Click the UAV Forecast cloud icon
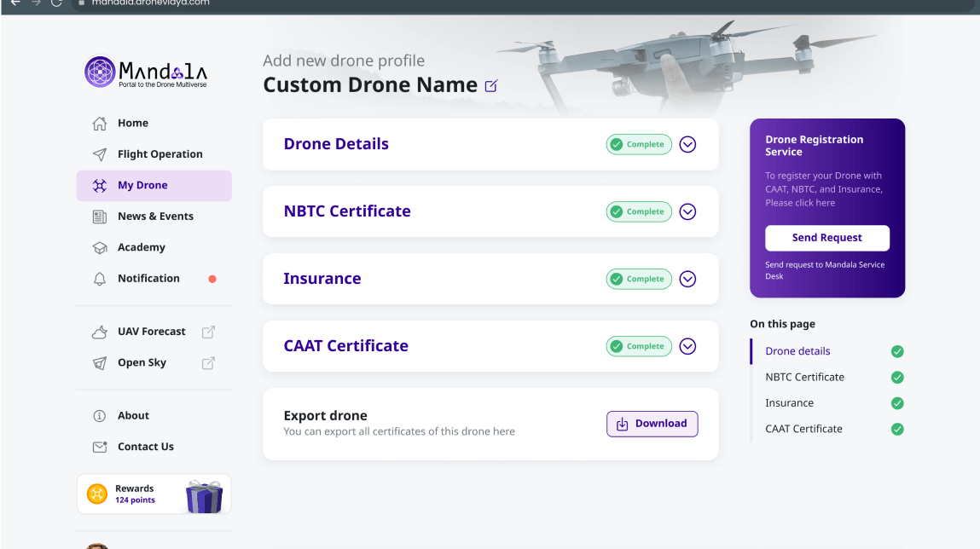This screenshot has height=549, width=980. pos(100,332)
